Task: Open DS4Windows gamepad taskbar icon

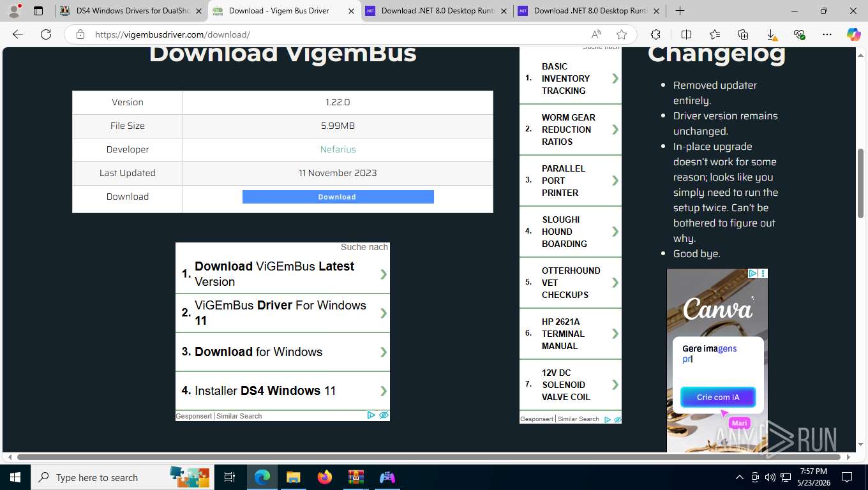Action: [387, 477]
